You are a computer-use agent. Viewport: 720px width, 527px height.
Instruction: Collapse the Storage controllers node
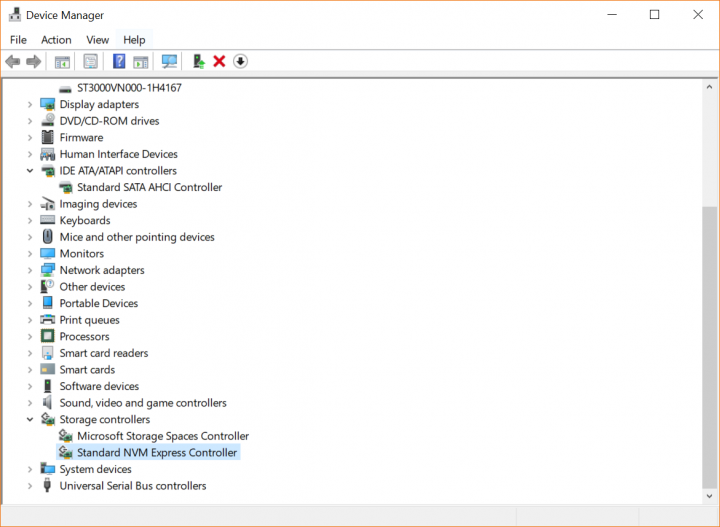30,420
